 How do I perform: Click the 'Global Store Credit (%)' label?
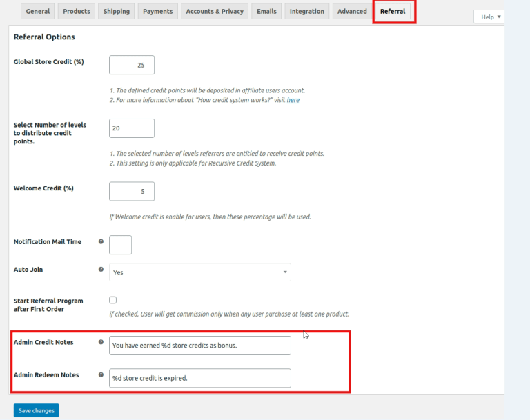(49, 62)
